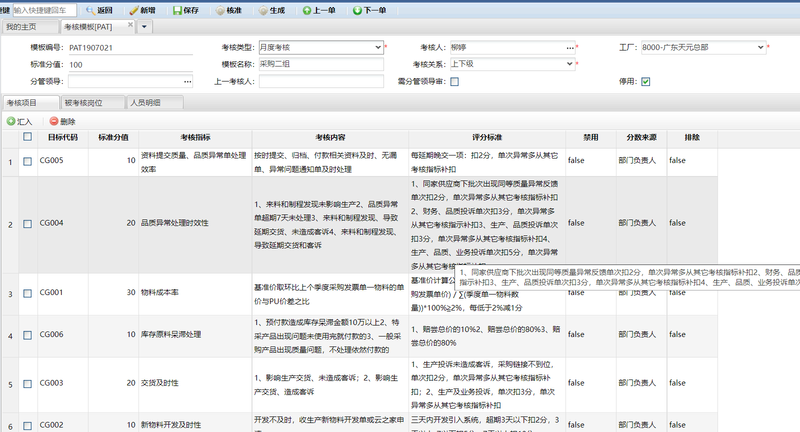This screenshot has height=432, width=800.
Task: Select the CG001 row checkbox
Action: pyautogui.click(x=28, y=293)
